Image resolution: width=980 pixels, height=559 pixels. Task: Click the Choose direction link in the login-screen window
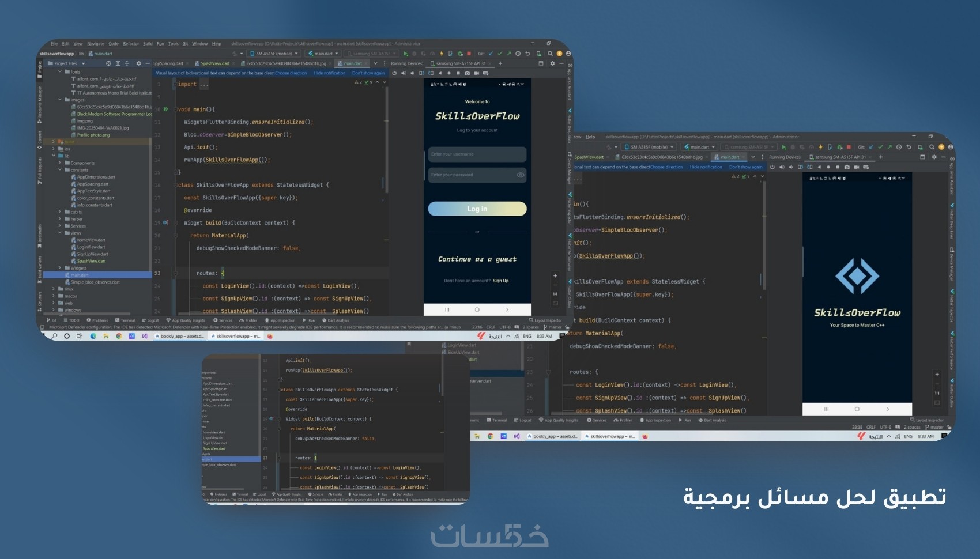tap(291, 73)
